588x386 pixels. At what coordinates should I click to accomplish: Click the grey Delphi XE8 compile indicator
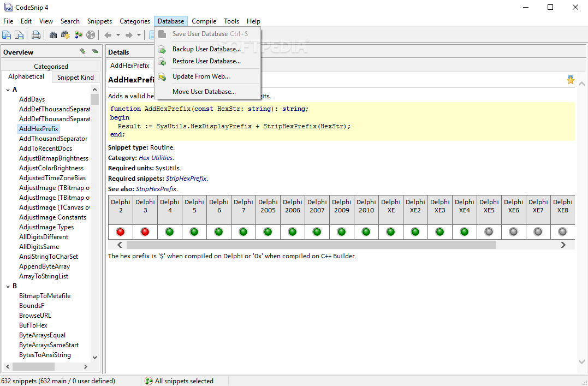pyautogui.click(x=562, y=232)
